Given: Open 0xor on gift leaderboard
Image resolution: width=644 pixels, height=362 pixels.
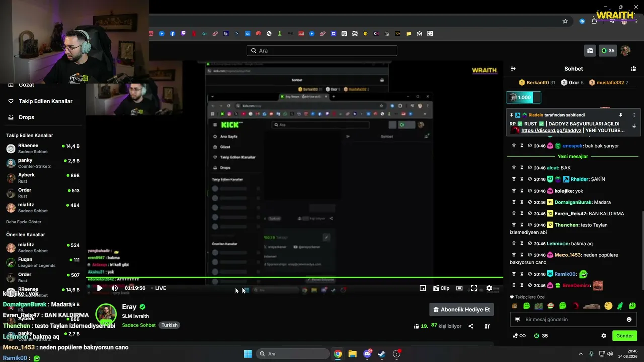Looking at the screenshot, I should (x=573, y=83).
